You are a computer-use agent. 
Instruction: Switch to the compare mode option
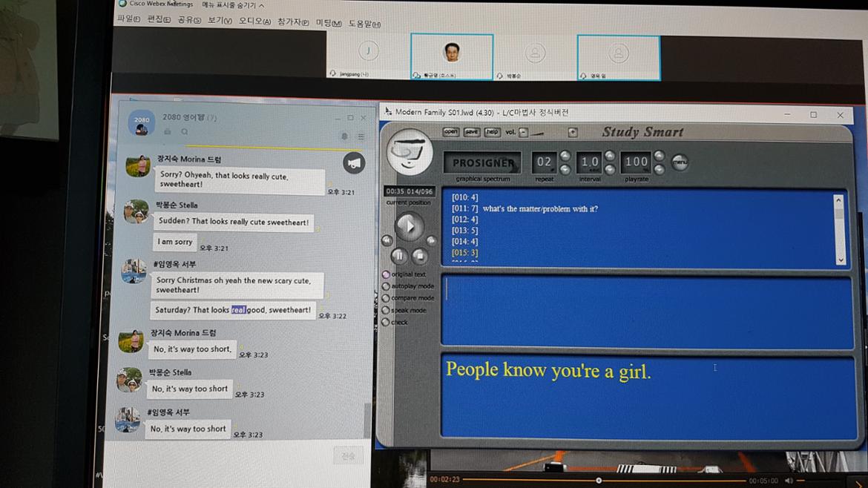pos(386,298)
